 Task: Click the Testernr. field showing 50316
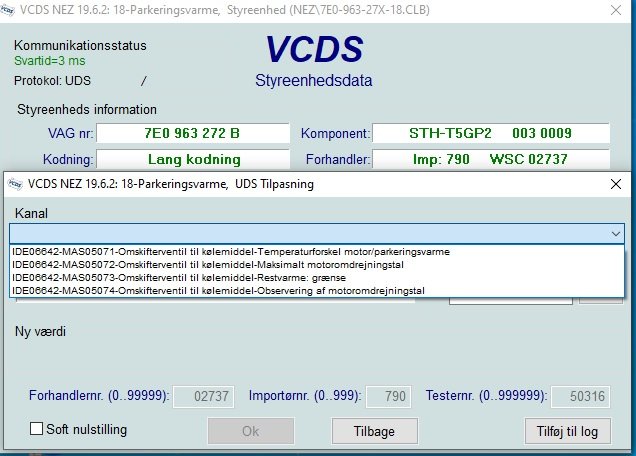tap(580, 396)
